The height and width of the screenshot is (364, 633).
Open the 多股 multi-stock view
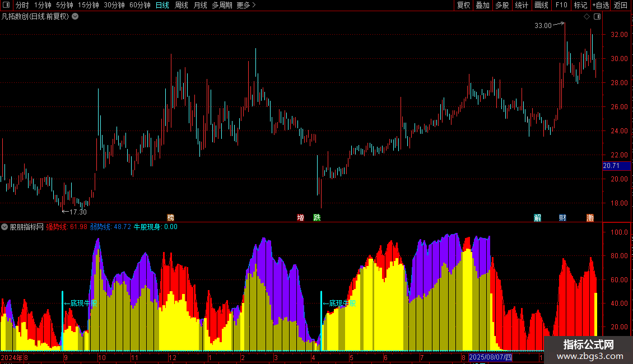pos(502,5)
